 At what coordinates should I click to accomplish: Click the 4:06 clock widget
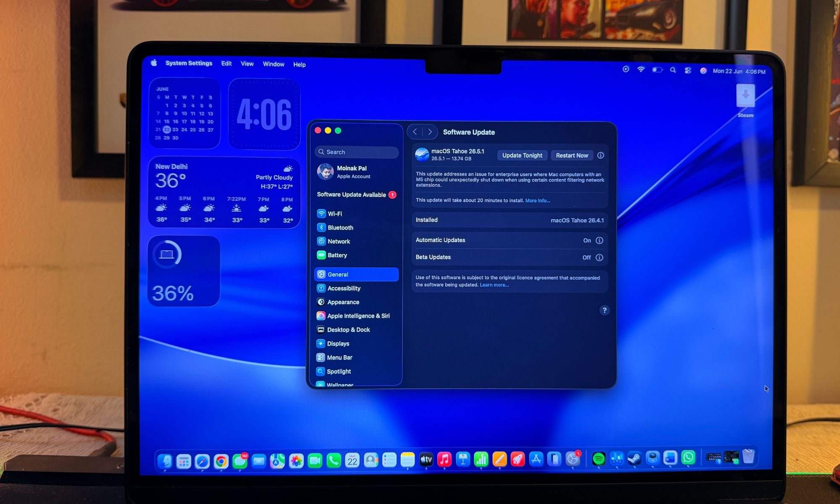tap(264, 114)
